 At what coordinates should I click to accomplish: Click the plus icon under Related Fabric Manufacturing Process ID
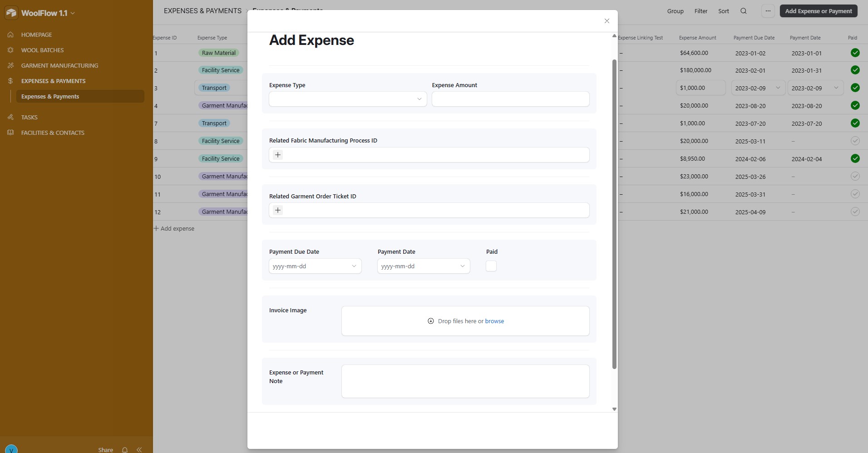(278, 155)
